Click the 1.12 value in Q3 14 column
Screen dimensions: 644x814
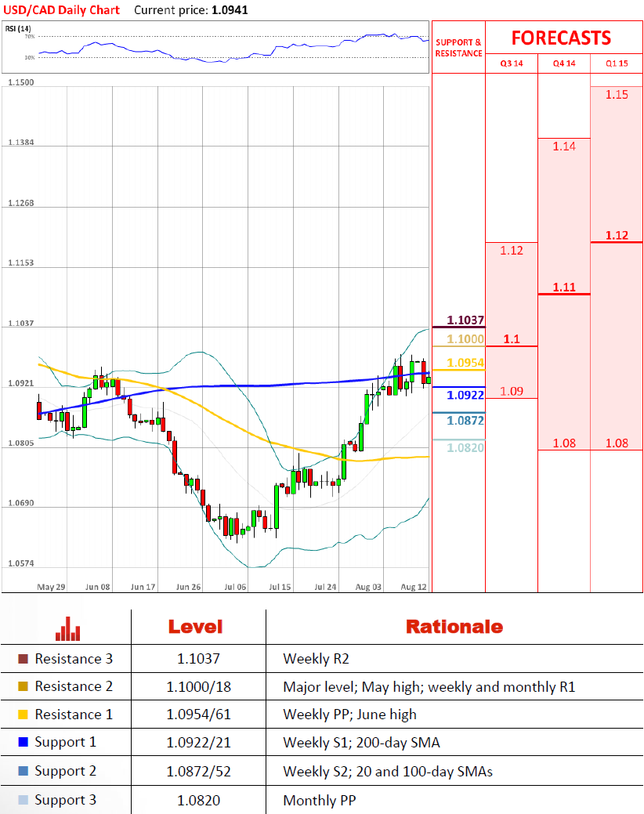click(x=511, y=250)
